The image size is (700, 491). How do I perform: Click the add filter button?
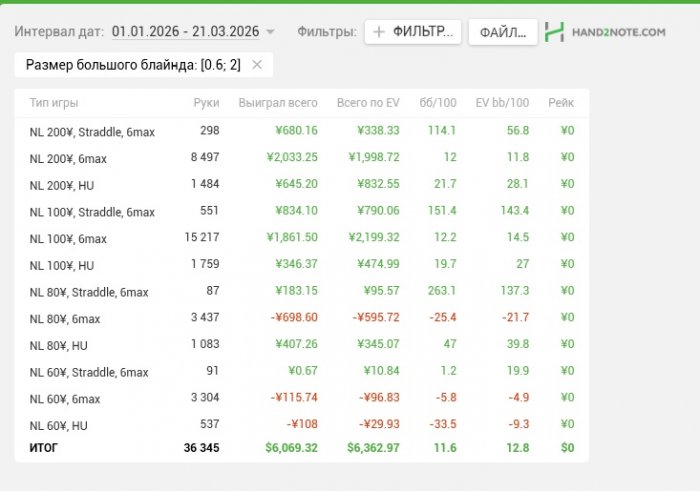[x=413, y=32]
